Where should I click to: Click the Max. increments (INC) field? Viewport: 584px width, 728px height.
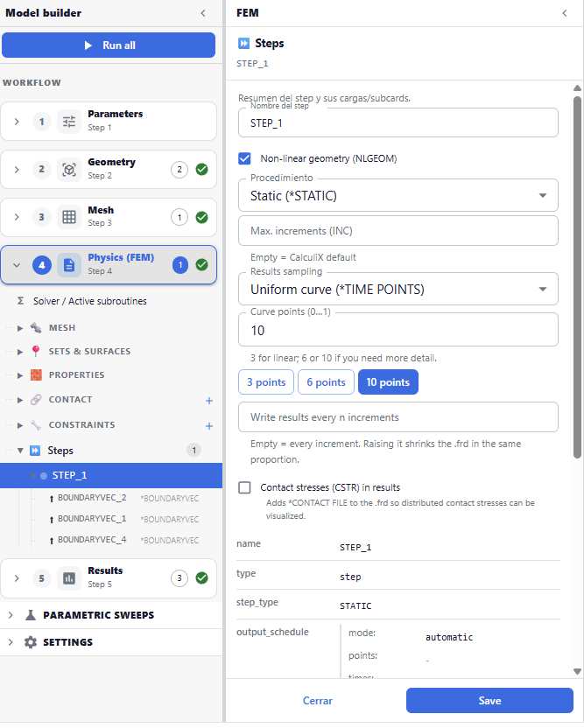[398, 231]
